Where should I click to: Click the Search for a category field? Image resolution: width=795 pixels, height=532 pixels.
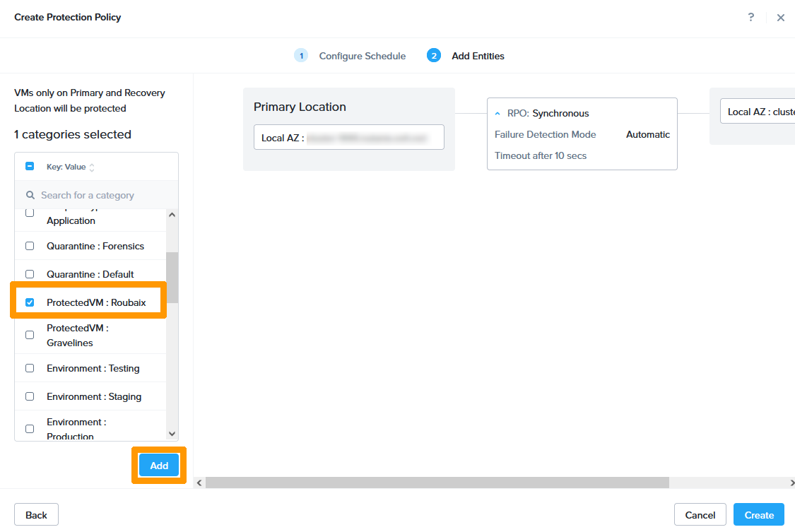coord(99,195)
